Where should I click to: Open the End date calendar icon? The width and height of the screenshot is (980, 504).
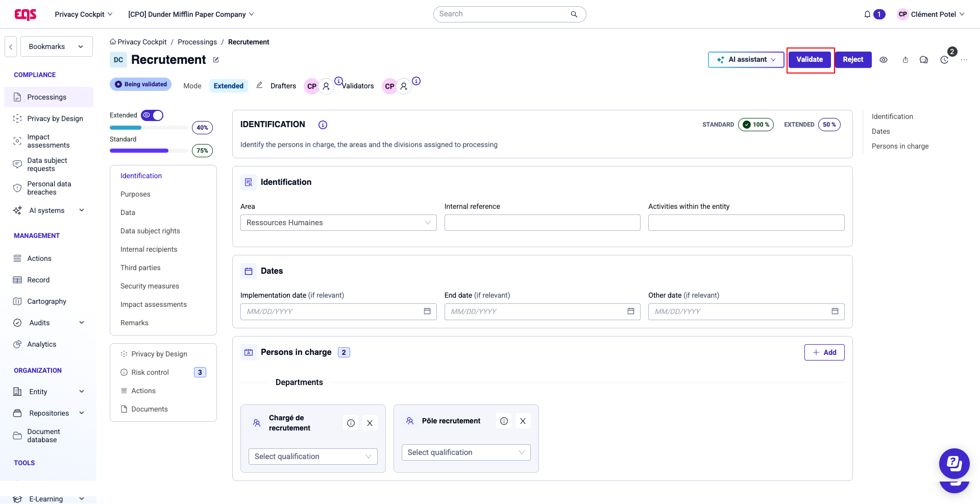coord(631,311)
